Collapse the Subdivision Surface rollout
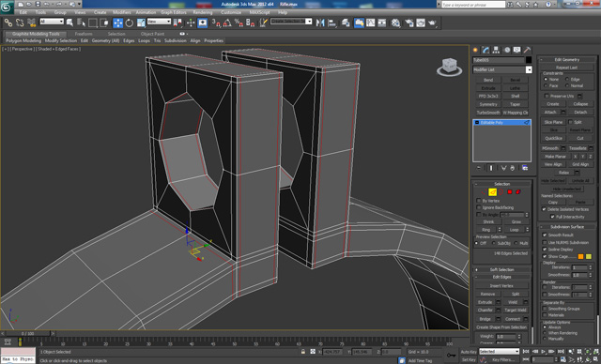Image resolution: width=601 pixels, height=364 pixels. (567, 227)
